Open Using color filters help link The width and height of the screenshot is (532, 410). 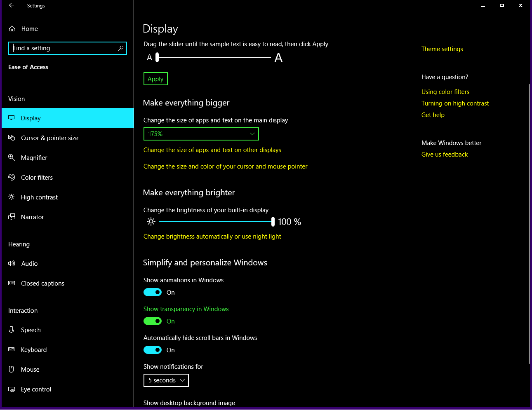coord(445,92)
